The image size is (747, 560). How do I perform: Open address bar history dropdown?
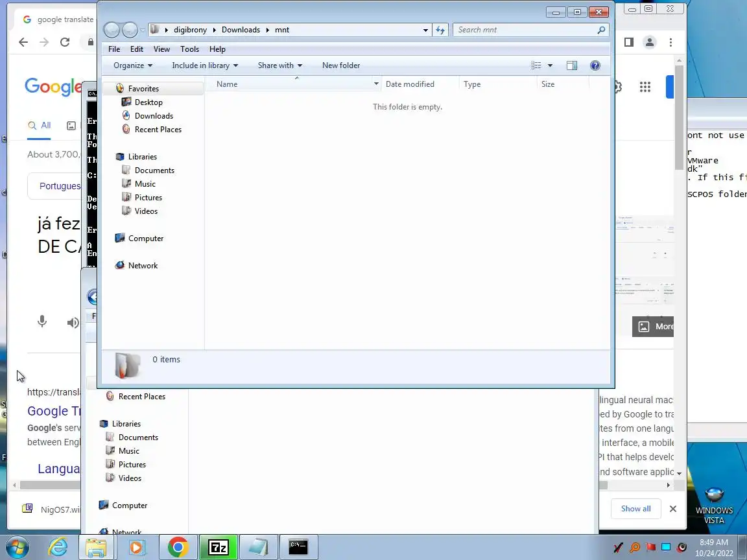click(425, 30)
